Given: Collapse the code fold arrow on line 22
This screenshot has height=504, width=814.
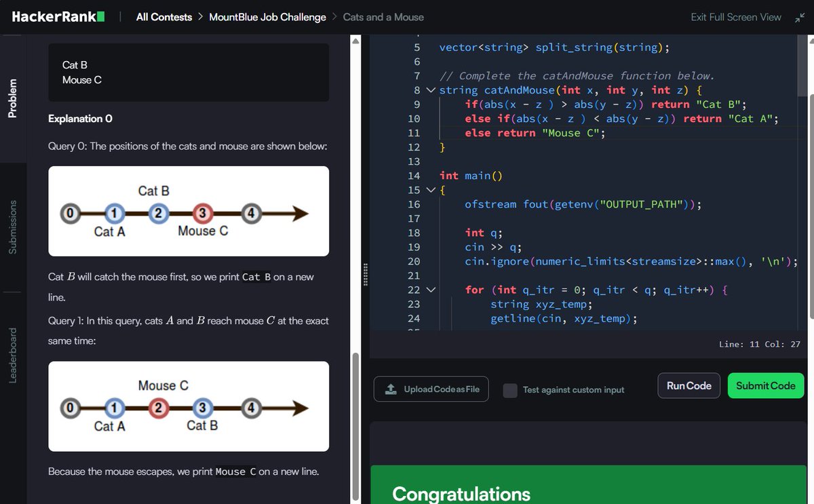Looking at the screenshot, I should [431, 290].
